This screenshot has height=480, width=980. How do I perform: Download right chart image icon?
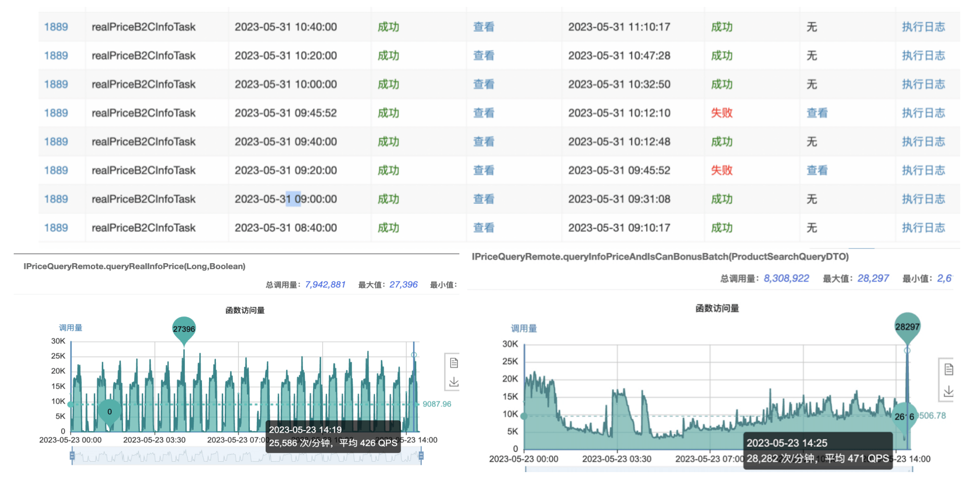(x=948, y=392)
